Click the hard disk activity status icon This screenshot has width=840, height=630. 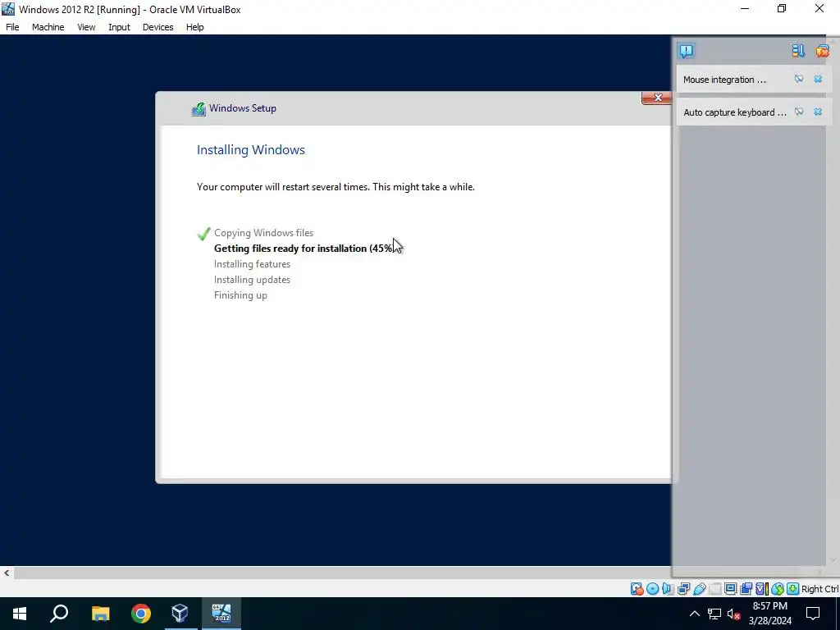637,589
